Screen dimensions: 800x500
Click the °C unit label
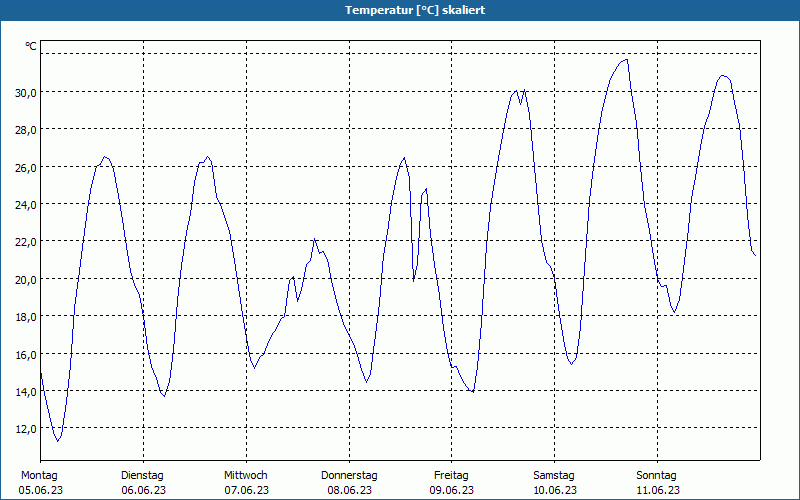(x=31, y=46)
